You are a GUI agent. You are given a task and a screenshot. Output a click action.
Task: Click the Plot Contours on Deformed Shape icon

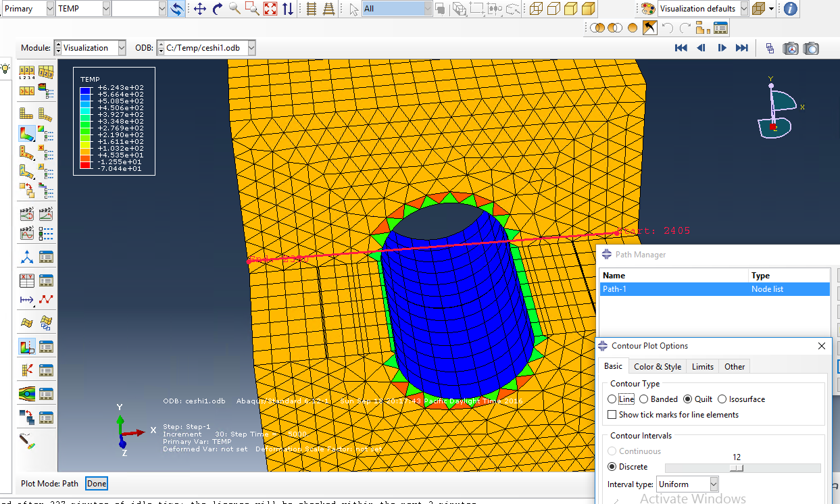[x=27, y=133]
